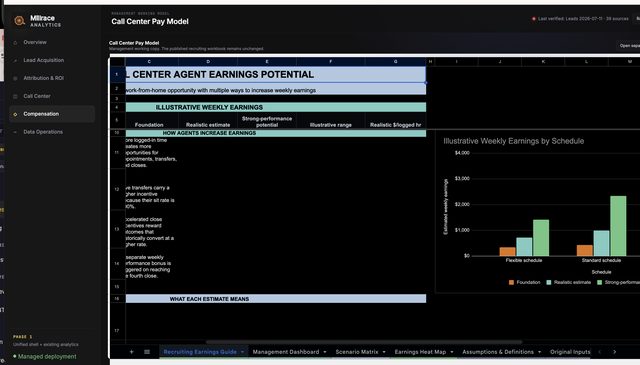The width and height of the screenshot is (640, 365).
Task: Open Scenario Matrix tab dropdown arrow
Action: click(x=384, y=352)
